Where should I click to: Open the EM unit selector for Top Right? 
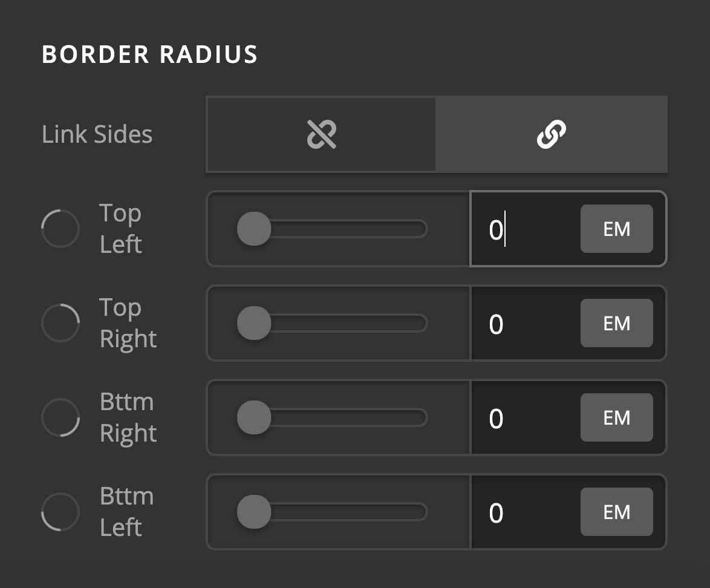[x=617, y=323]
